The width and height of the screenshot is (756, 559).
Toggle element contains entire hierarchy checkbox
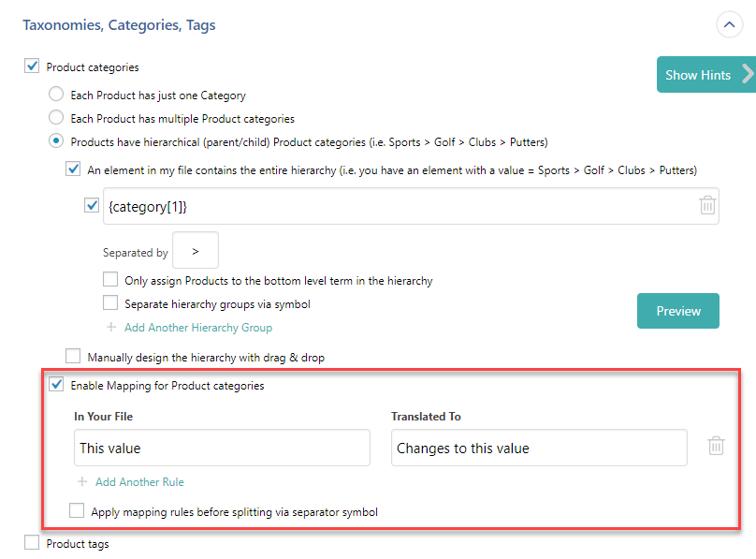click(x=73, y=169)
